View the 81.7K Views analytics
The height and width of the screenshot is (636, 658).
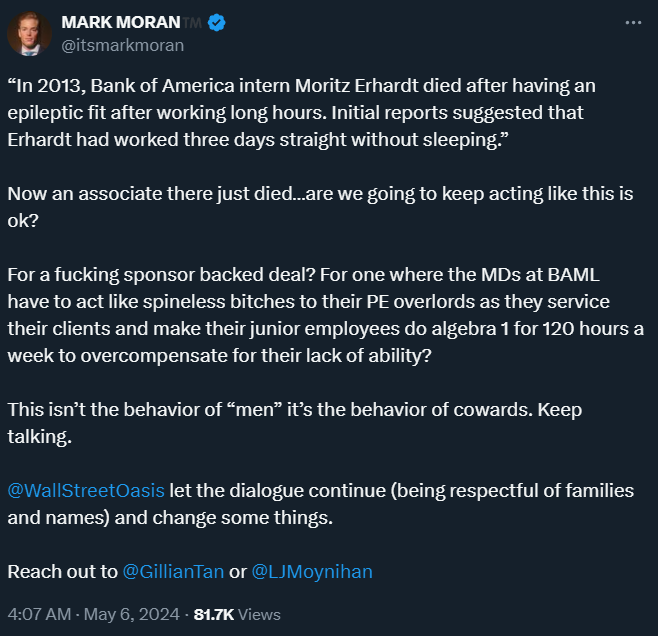pyautogui.click(x=237, y=614)
